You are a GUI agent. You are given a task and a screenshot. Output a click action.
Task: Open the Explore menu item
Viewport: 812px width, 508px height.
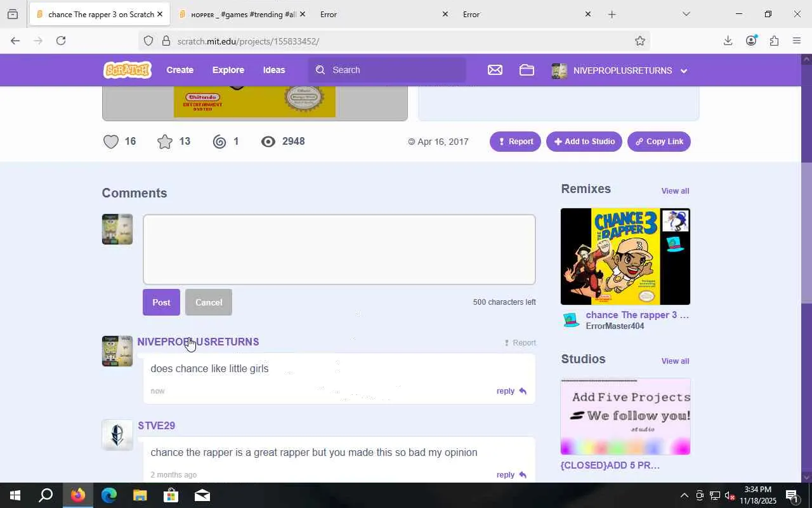228,70
